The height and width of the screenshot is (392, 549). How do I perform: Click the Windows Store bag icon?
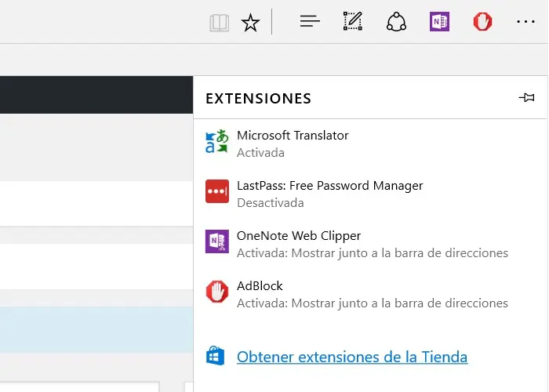pyautogui.click(x=216, y=356)
